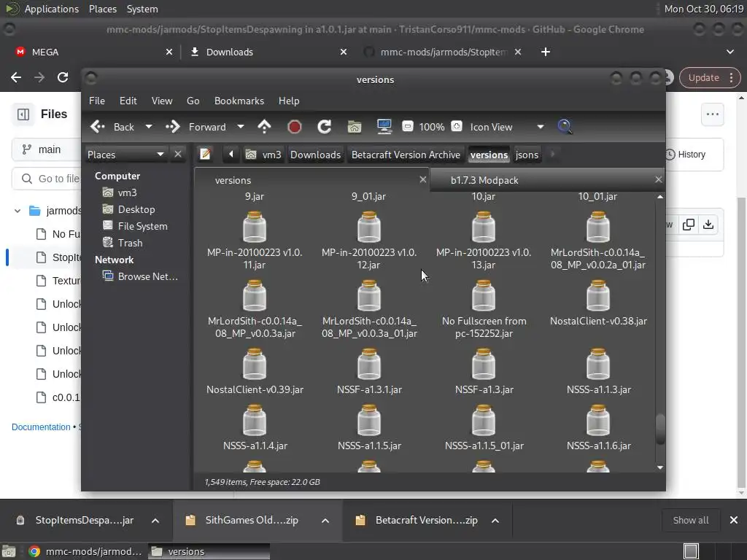
Task: Click the Back arrow in file manager toolbar
Action: (98, 127)
